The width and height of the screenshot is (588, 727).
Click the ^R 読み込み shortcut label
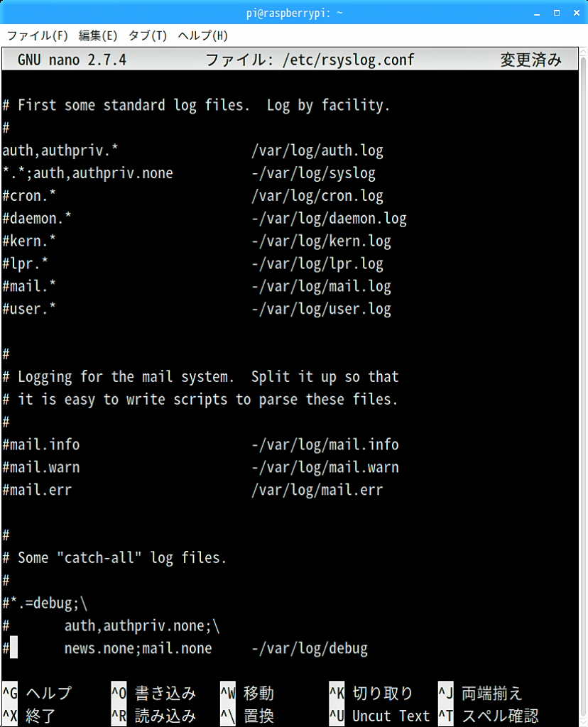(153, 716)
